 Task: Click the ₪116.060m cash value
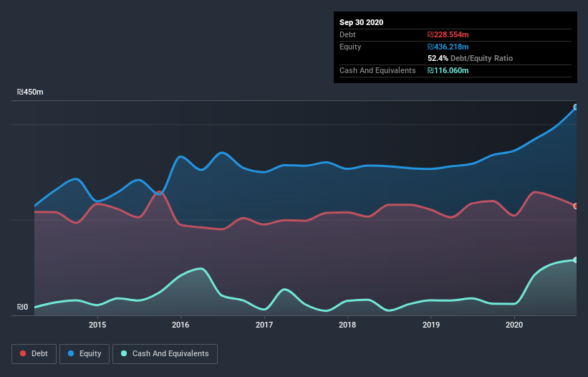(448, 70)
